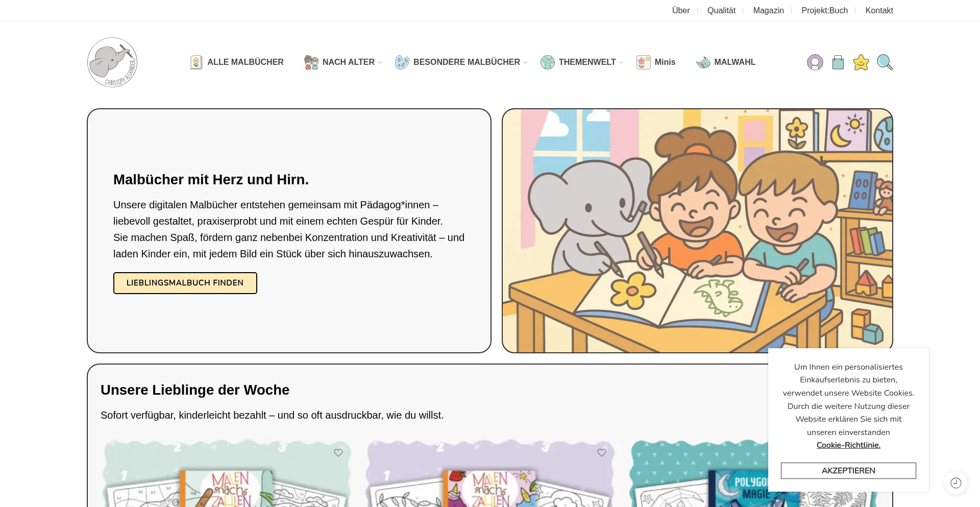Viewport: 980px width, 507px height.
Task: Toggle heart favorite on second coloring book
Action: [x=601, y=452]
